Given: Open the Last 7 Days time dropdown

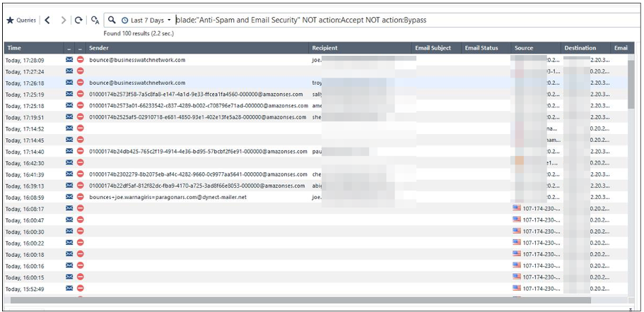Looking at the screenshot, I should pyautogui.click(x=146, y=20).
